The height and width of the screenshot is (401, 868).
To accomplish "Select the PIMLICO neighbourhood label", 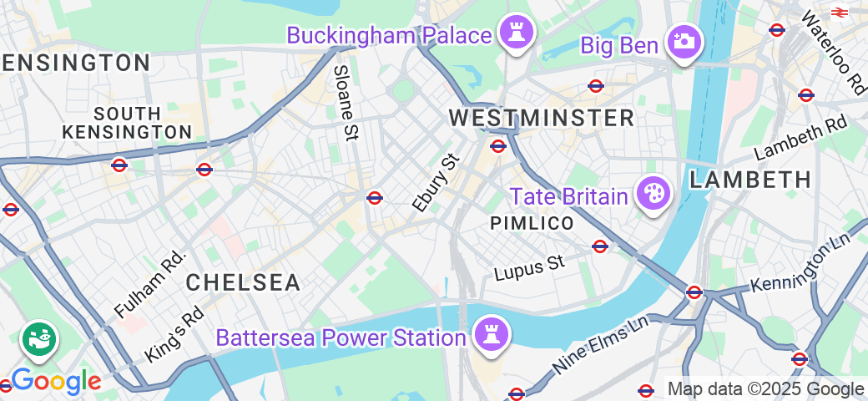I will click(x=532, y=223).
